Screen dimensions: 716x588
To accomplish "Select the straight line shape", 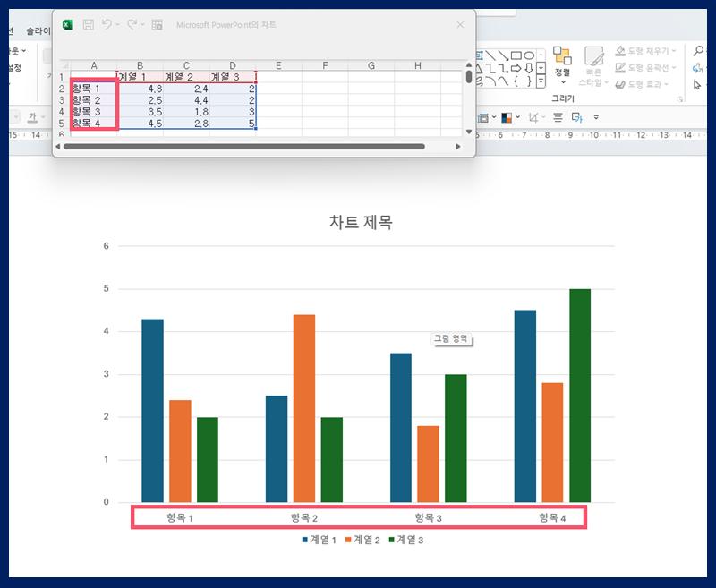I will tap(490, 55).
